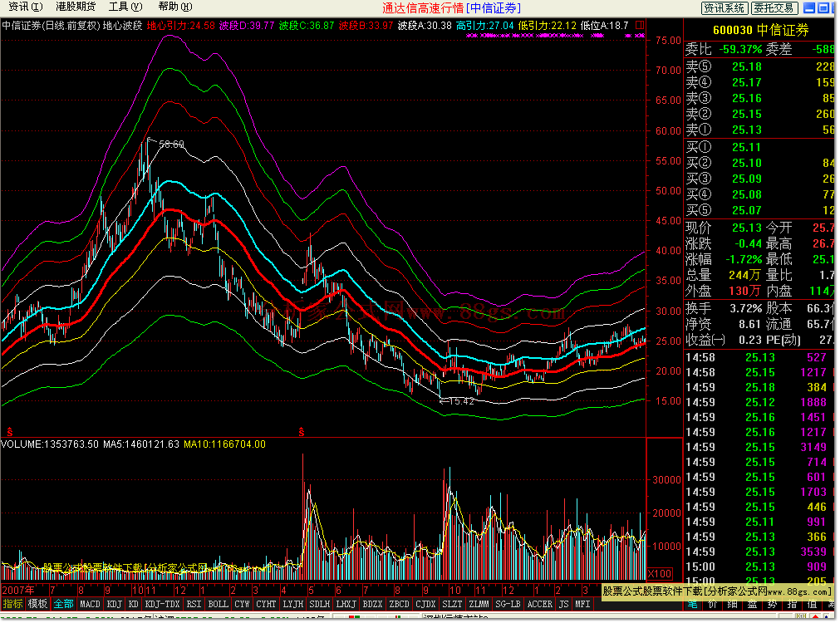Image resolution: width=840 pixels, height=623 pixels.
Task: Click the 涨幅 -1.72% value
Action: 743,260
